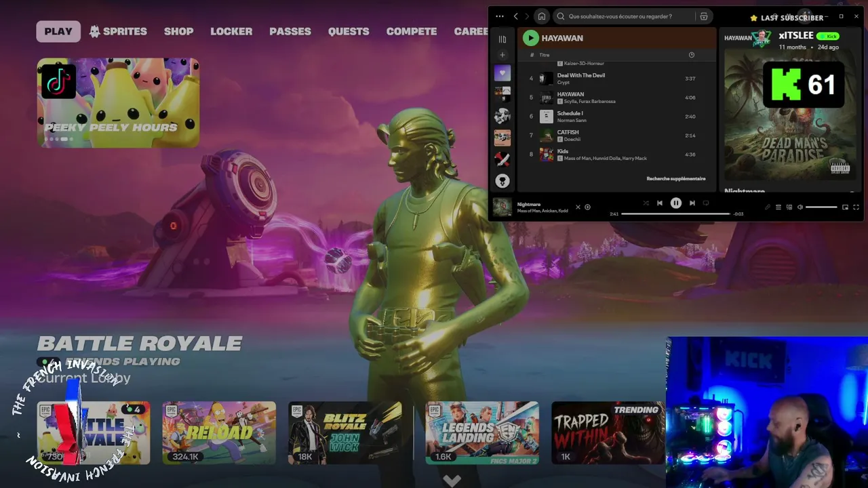
Task: Open the lyrics microphone icon
Action: click(x=768, y=207)
